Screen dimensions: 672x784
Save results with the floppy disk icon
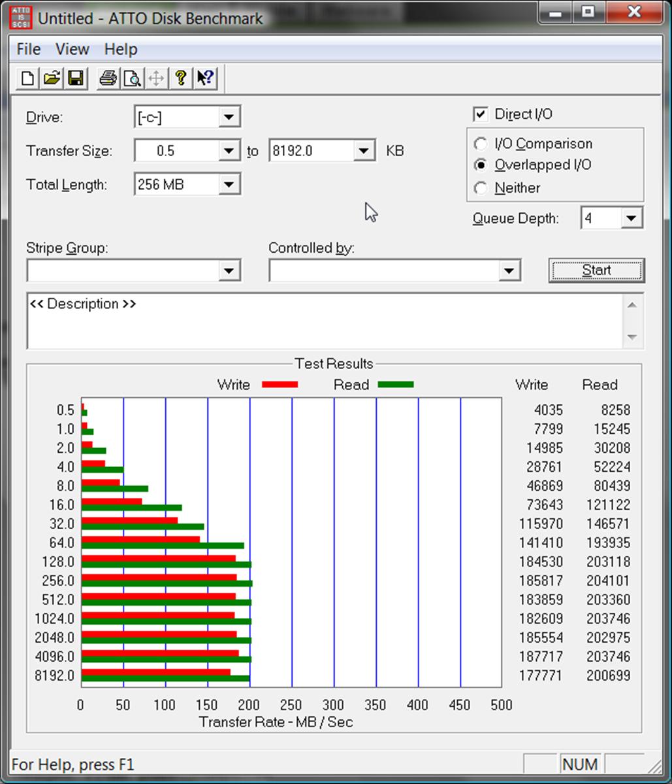(x=76, y=79)
